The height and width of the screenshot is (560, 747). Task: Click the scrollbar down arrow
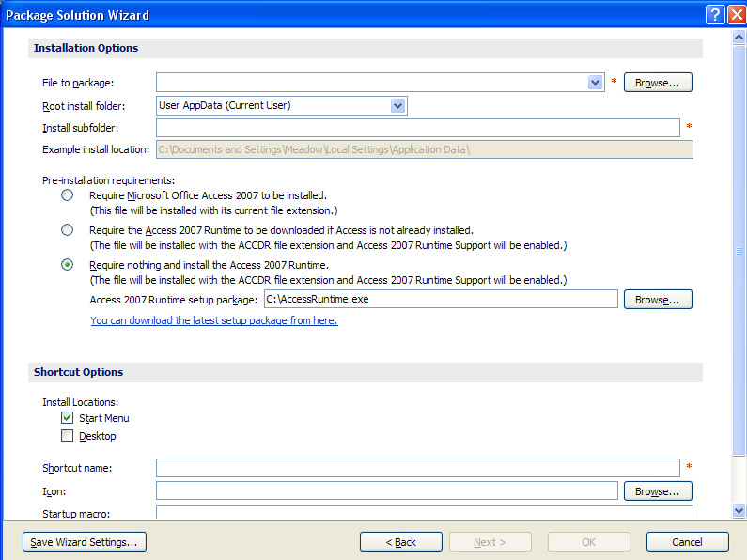coord(739,510)
